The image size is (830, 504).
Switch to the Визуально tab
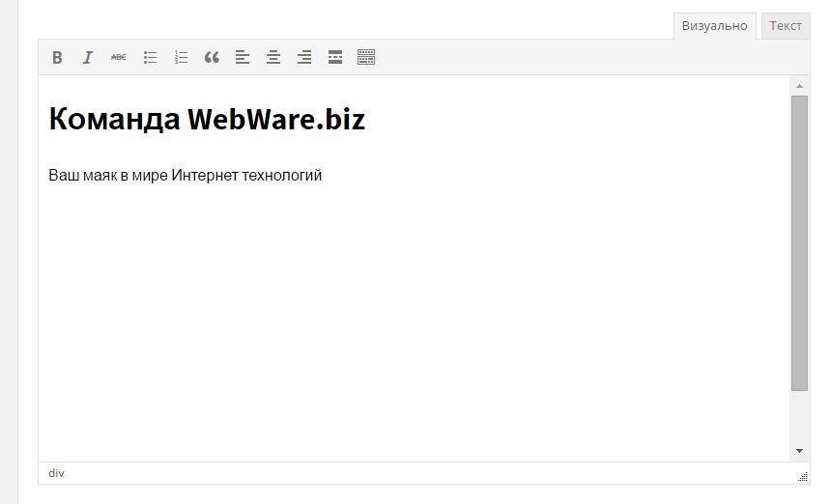point(714,26)
